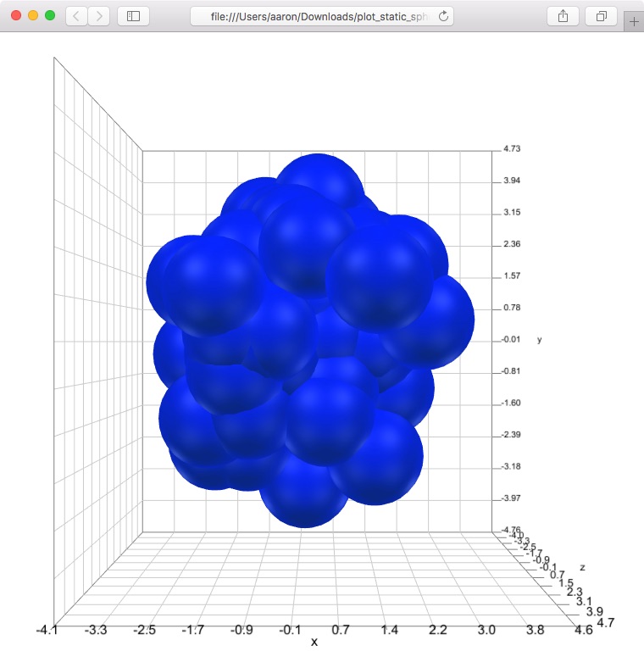Viewport: 644px width, 651px height.
Task: Open the Share menu icon
Action: tap(563, 16)
